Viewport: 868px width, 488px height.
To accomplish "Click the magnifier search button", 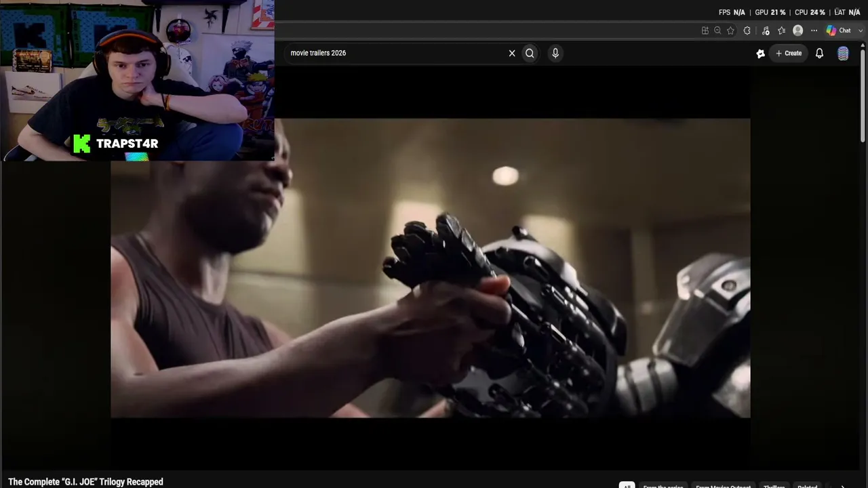I will coord(530,53).
